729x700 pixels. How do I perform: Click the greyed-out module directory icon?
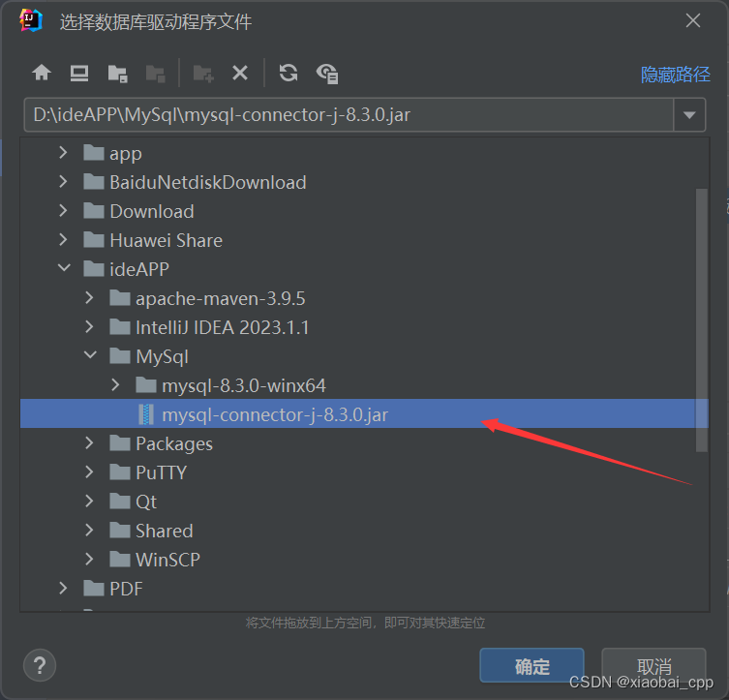coord(155,74)
